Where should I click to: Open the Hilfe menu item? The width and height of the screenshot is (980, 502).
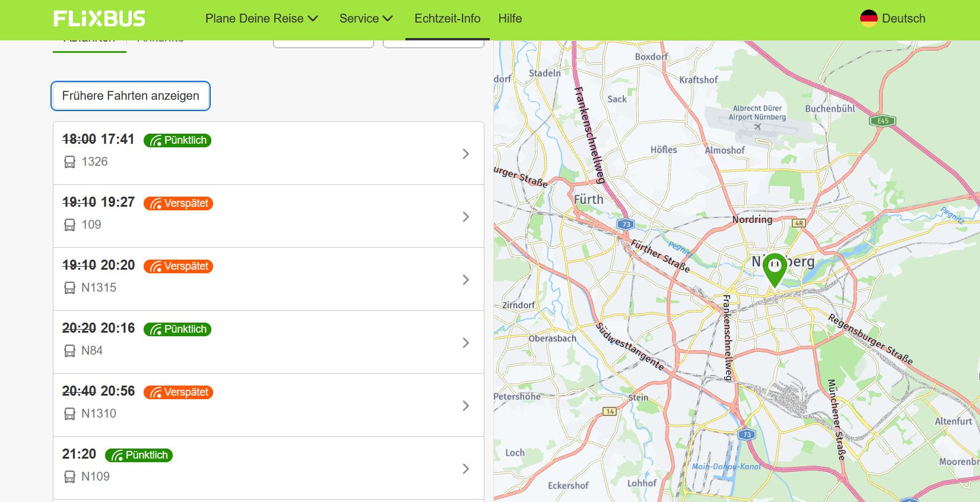[510, 18]
